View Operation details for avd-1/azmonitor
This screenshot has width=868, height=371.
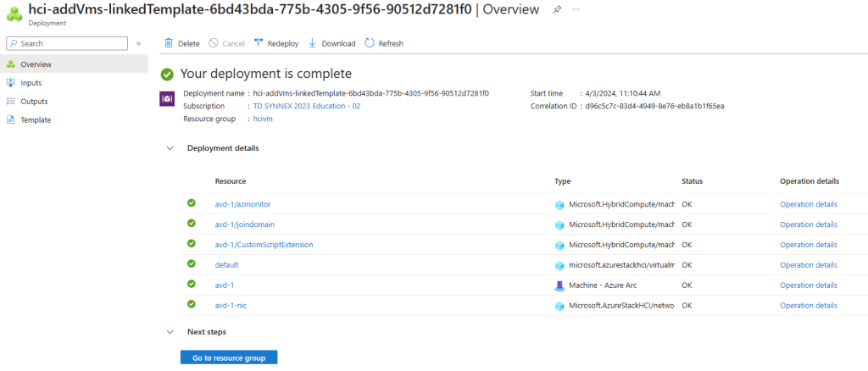(x=808, y=204)
